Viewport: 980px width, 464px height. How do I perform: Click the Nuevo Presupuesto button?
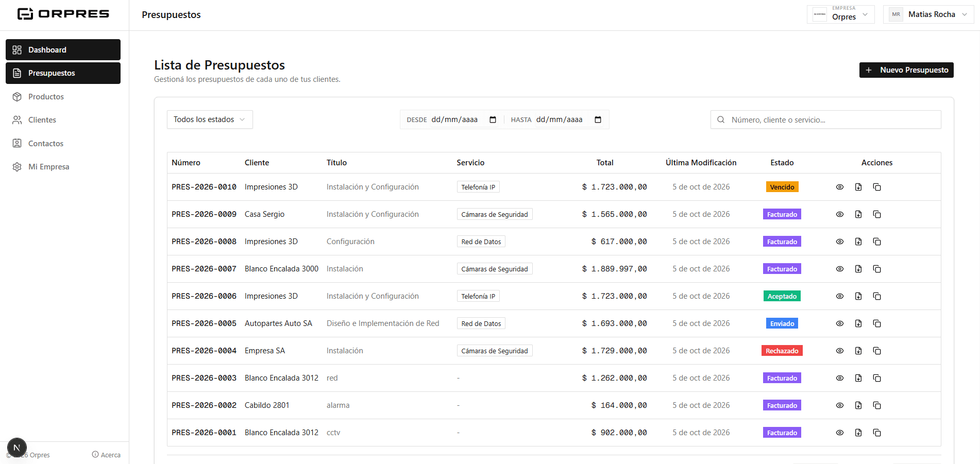pyautogui.click(x=906, y=70)
